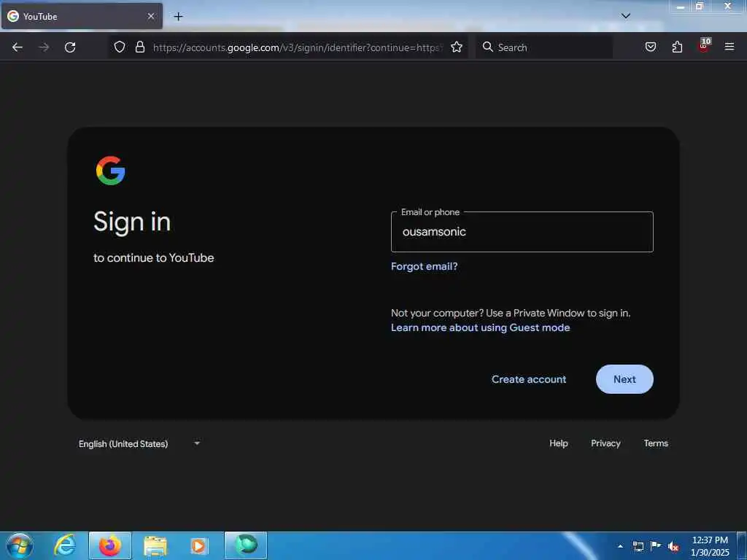This screenshot has width=747, height=560.
Task: Open the Action Center flag icon
Action: click(x=656, y=545)
